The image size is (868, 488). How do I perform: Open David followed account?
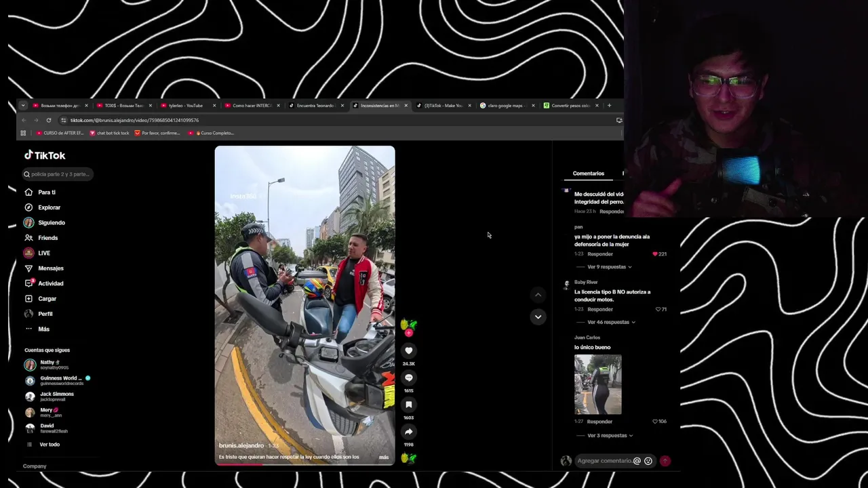pyautogui.click(x=46, y=428)
